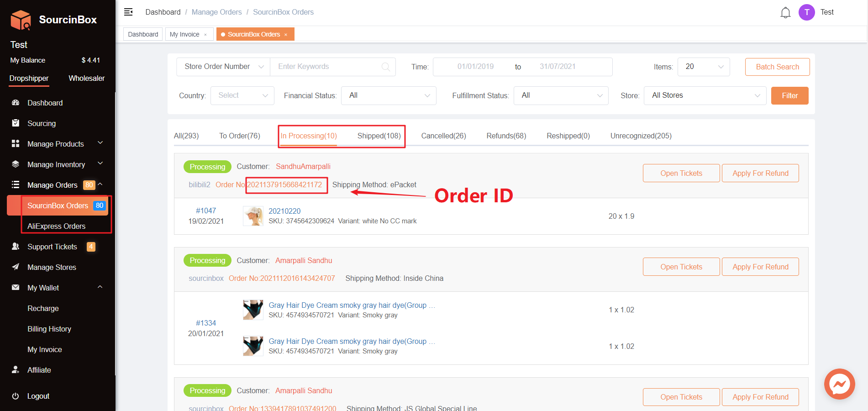
Task: Collapse the Manage Orders submenu chevron
Action: click(100, 184)
